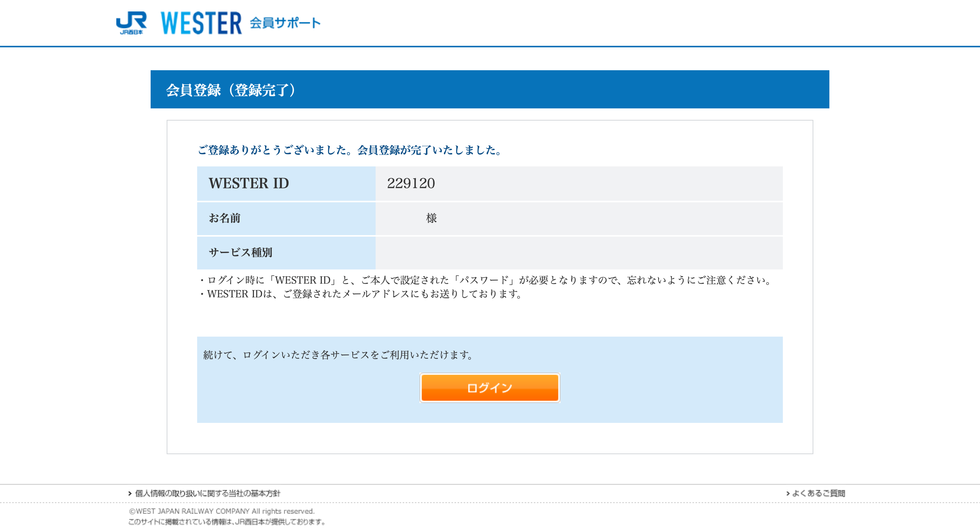Click the 会員登録（登録完了）page heading
The width and height of the screenshot is (980, 529).
[x=230, y=90]
